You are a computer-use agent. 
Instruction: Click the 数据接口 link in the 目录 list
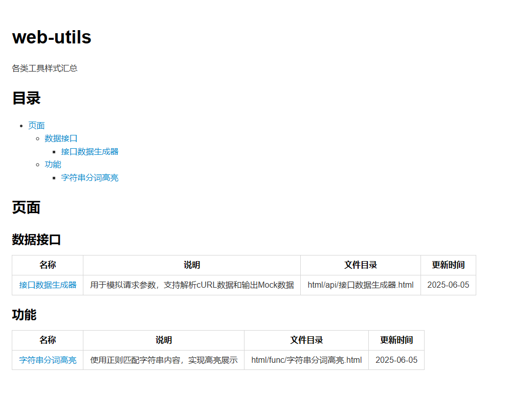[61, 138]
